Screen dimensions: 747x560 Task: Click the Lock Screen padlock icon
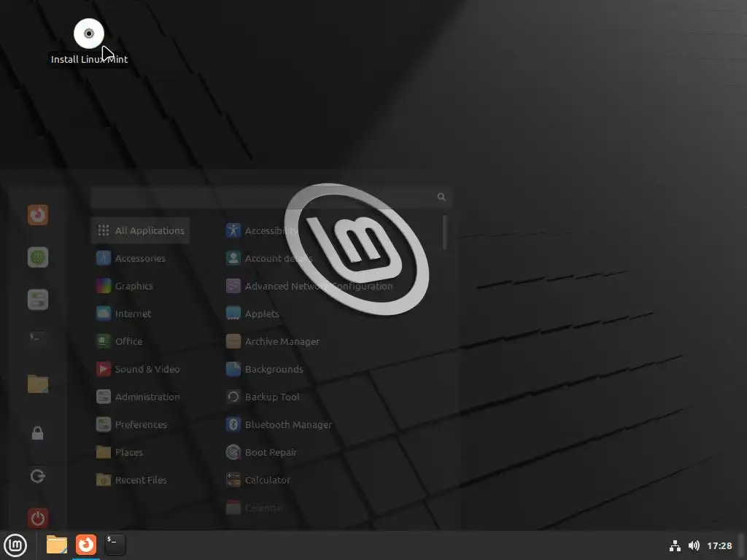point(38,433)
